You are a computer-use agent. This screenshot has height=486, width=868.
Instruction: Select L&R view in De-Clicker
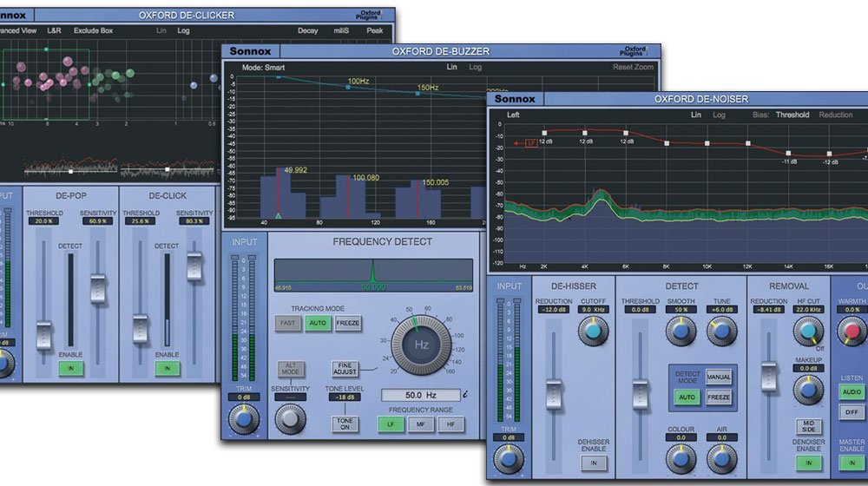54,30
